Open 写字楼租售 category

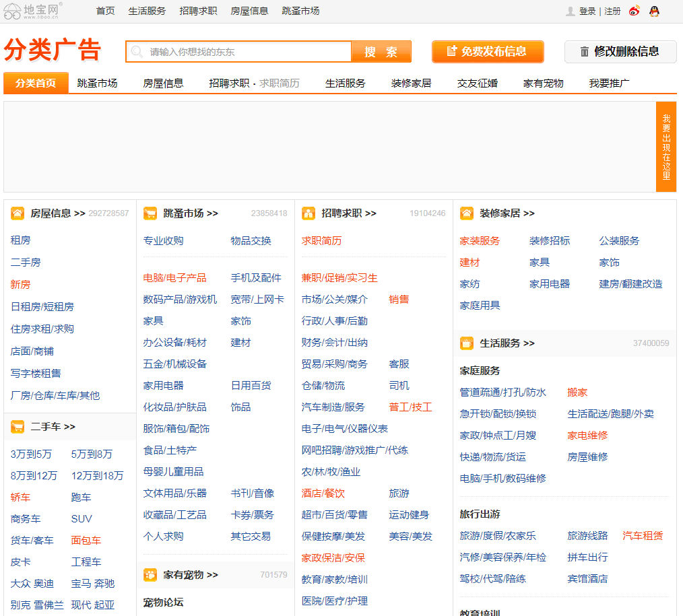(x=36, y=374)
